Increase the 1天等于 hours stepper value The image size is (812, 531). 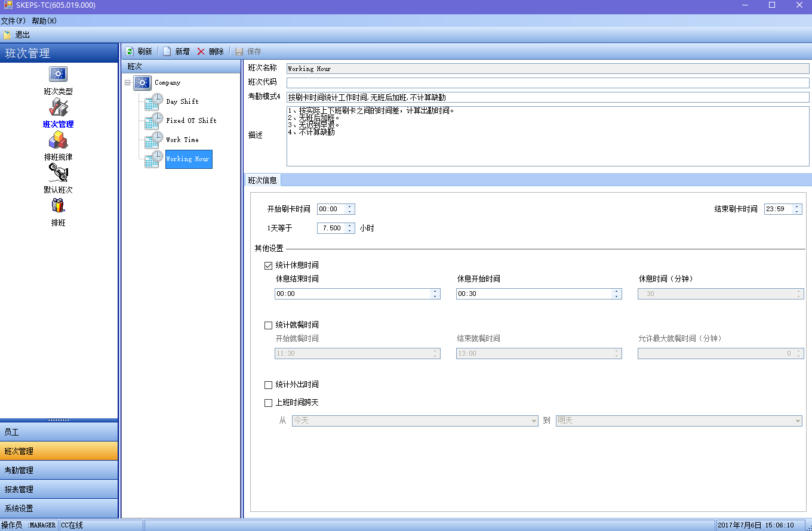pyautogui.click(x=350, y=226)
